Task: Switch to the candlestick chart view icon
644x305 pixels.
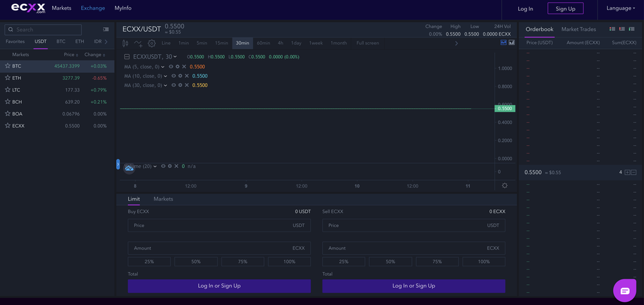Action: (504, 43)
